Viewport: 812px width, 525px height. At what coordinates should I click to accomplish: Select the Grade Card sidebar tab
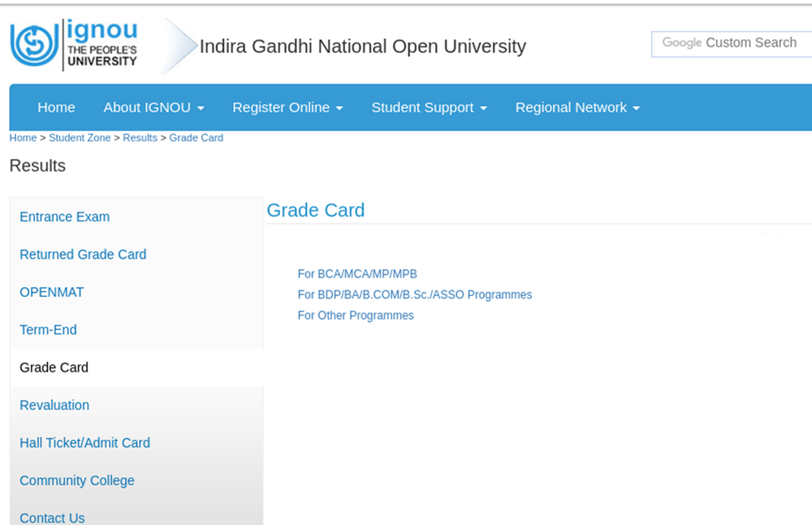click(x=54, y=368)
